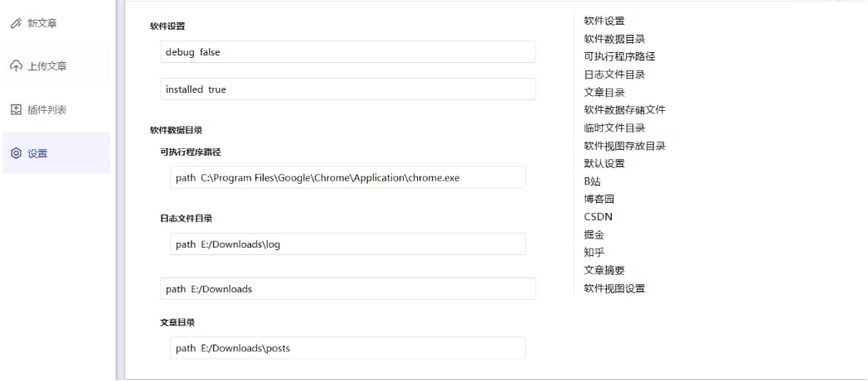Navigate to 日志文件目录 in table of contents
The image size is (868, 381).
click(614, 75)
